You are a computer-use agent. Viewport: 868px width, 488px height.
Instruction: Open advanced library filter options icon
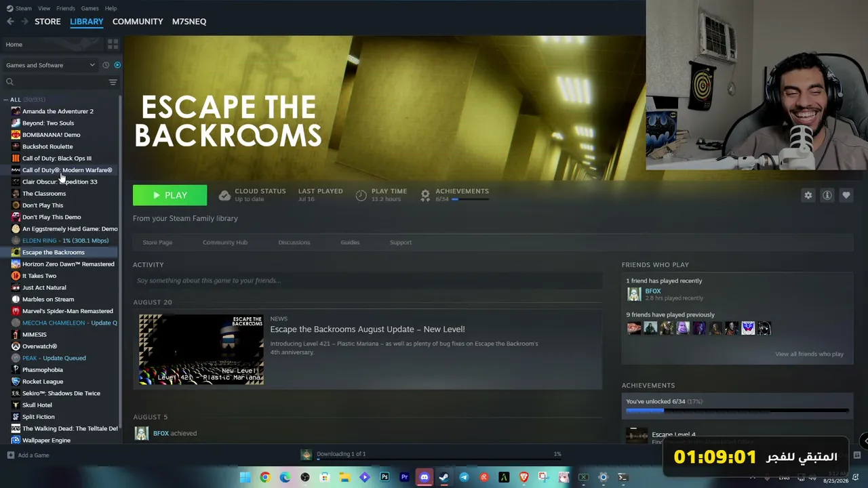point(113,82)
